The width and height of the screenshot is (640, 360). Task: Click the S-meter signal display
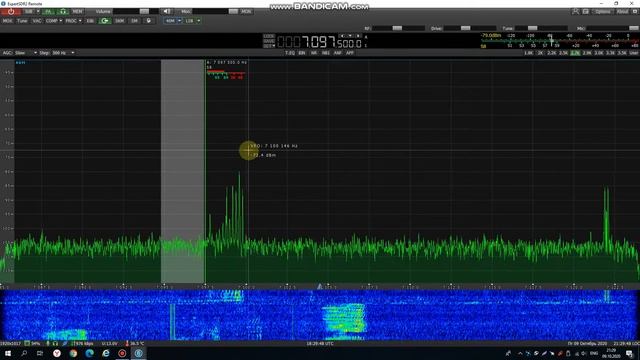559,41
